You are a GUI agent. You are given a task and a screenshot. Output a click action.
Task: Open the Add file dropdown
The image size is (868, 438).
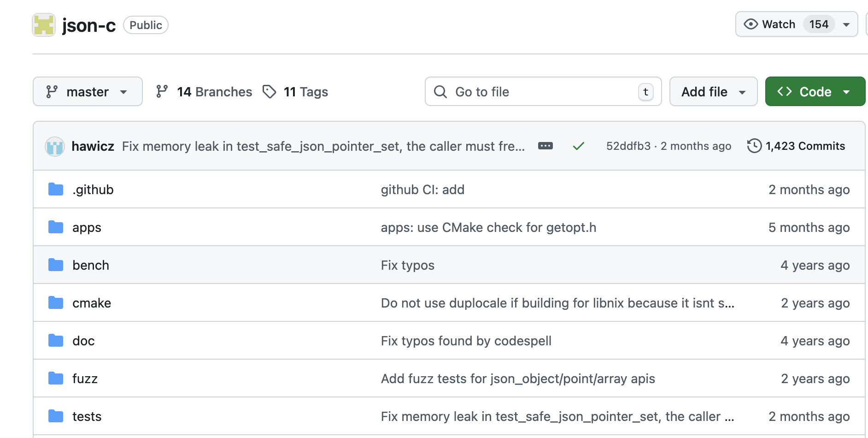713,91
